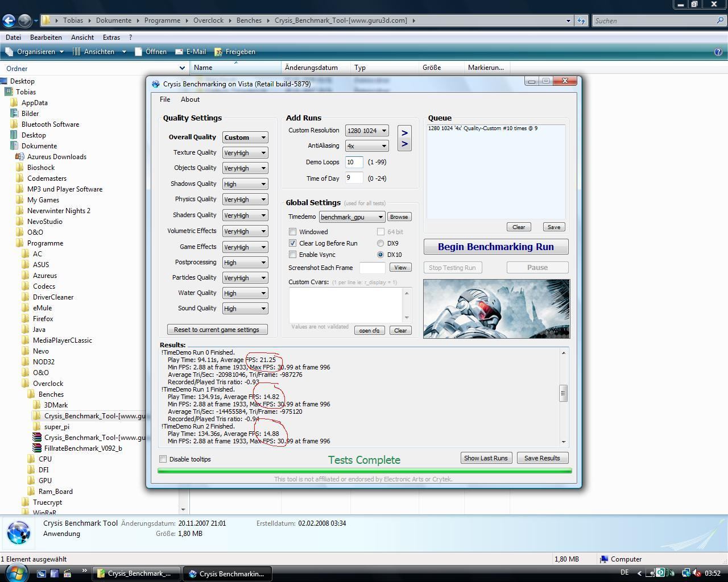Select the Crysis_Benchmark_Tool archive file in tree
Screen dimensions: 728x582
tap(95, 438)
